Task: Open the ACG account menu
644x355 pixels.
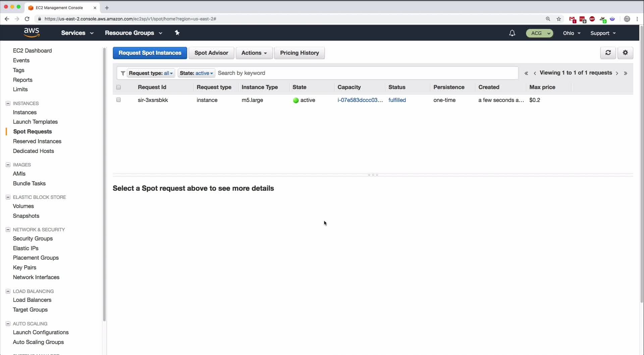Action: coord(539,33)
